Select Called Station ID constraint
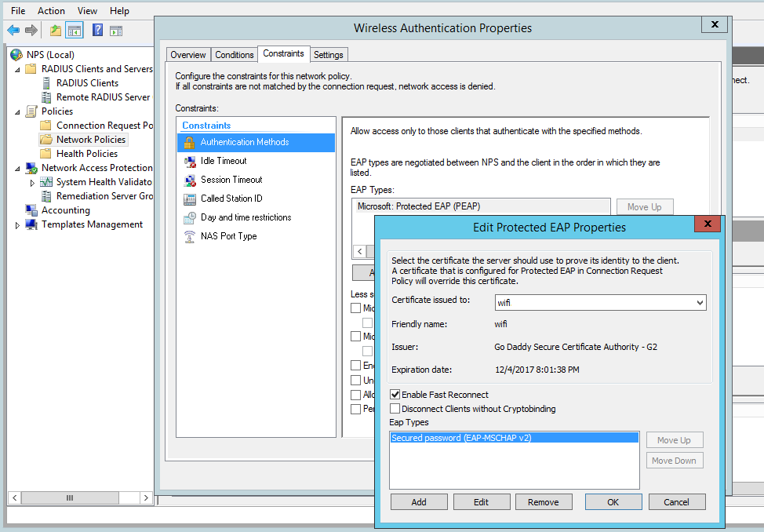The height and width of the screenshot is (532, 764). [x=231, y=199]
